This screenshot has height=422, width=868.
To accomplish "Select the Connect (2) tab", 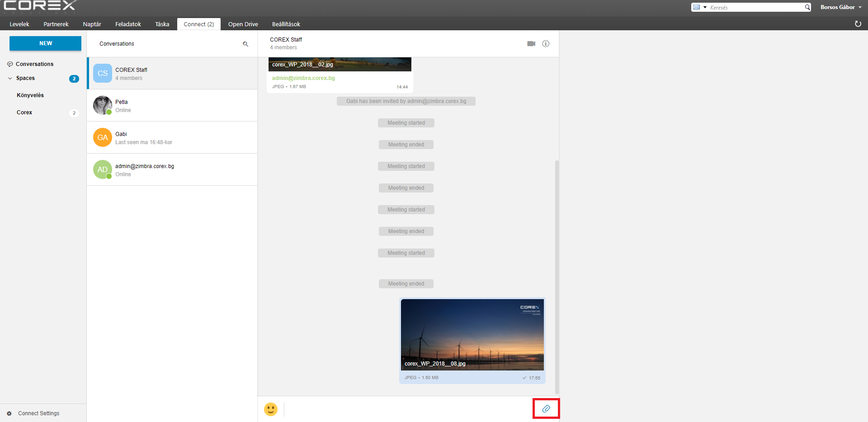I will [199, 24].
